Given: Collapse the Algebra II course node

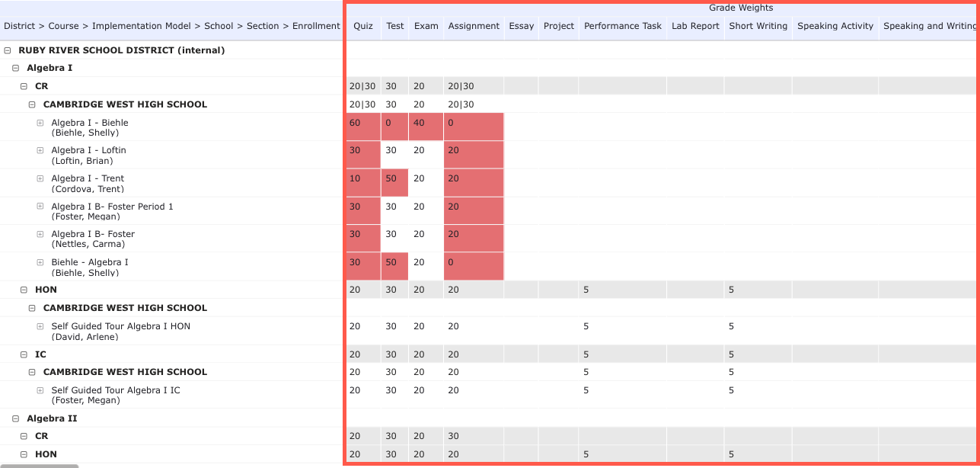Looking at the screenshot, I should tap(15, 418).
